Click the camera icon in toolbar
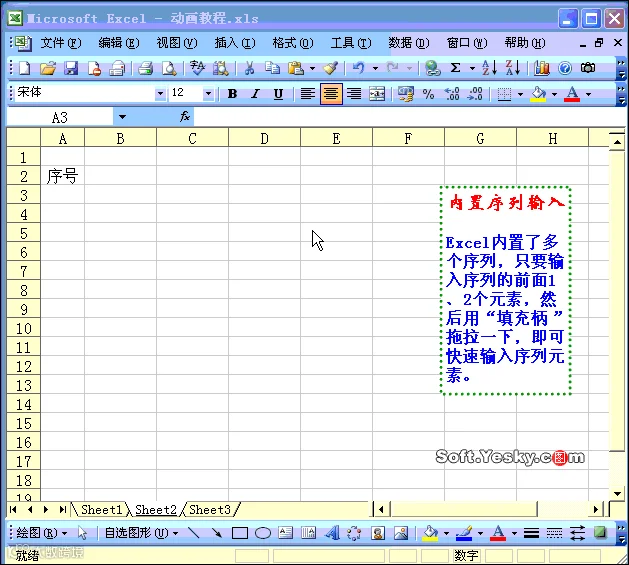This screenshot has height=565, width=629. point(588,68)
